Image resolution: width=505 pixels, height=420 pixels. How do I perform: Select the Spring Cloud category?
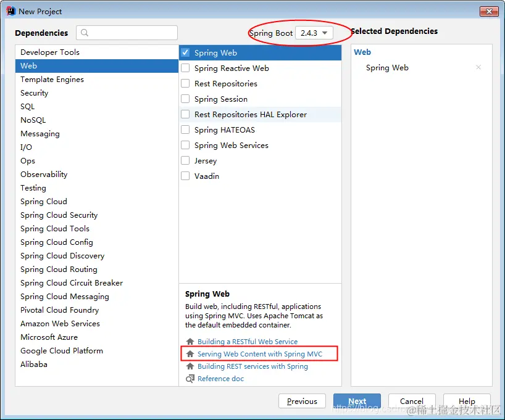pos(97,202)
